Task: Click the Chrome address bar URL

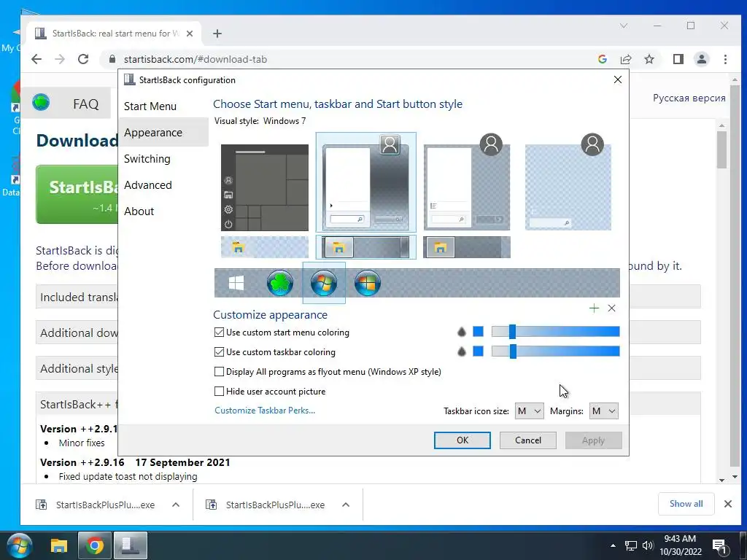Action: pyautogui.click(x=196, y=59)
